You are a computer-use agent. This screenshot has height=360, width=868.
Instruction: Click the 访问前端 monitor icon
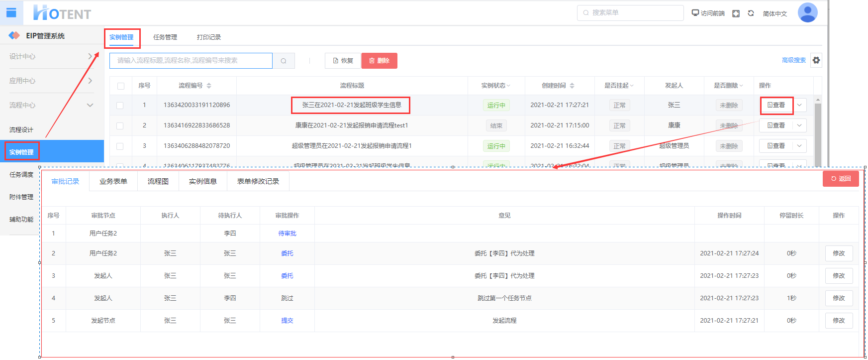[x=695, y=13]
